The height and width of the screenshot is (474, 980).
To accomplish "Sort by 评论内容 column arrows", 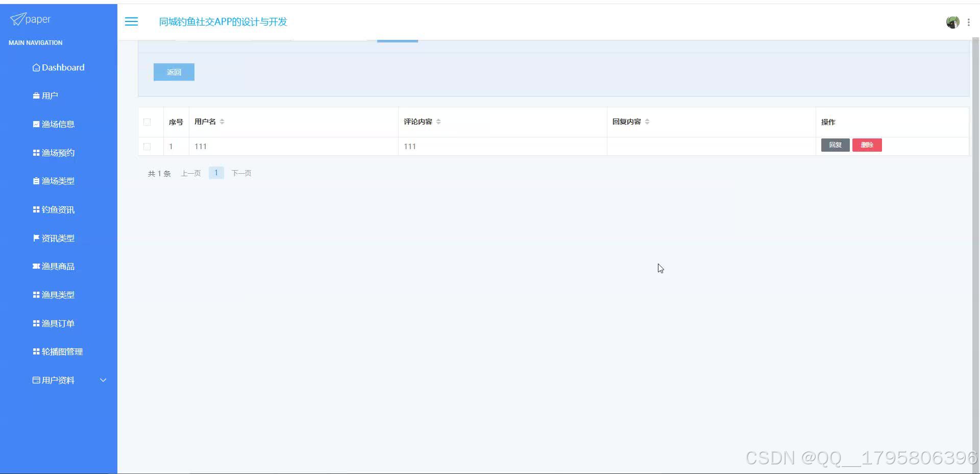I will point(438,122).
